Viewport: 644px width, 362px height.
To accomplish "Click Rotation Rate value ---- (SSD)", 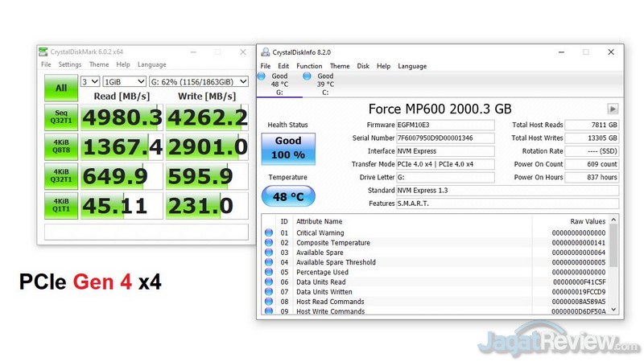I will (x=592, y=151).
